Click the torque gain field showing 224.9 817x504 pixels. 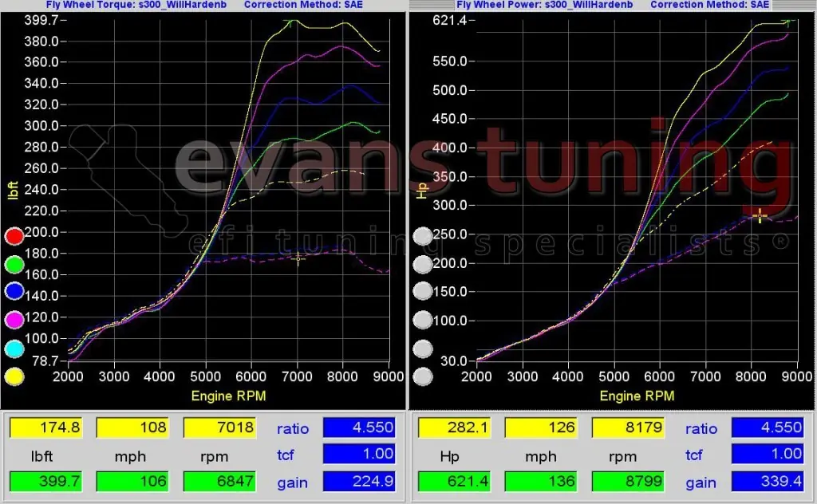click(359, 481)
